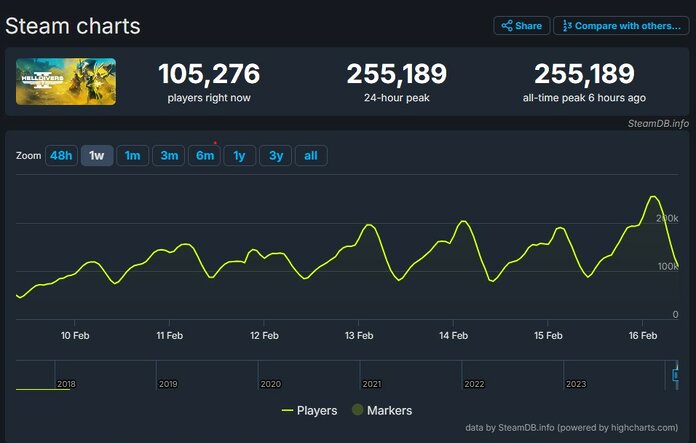Toggle the Players series in legend
This screenshot has width=696, height=443.
coord(309,410)
